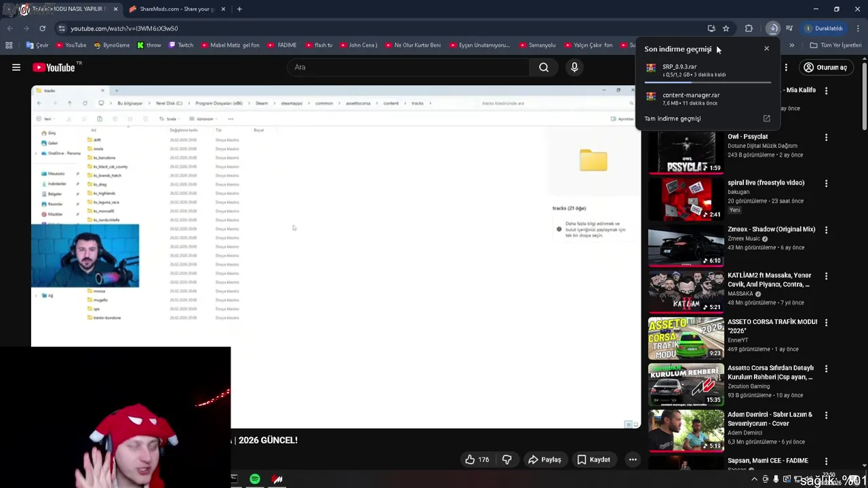Screen dimensions: 868x488
Task: Like the video with thumbs-up 176
Action: tap(477, 460)
